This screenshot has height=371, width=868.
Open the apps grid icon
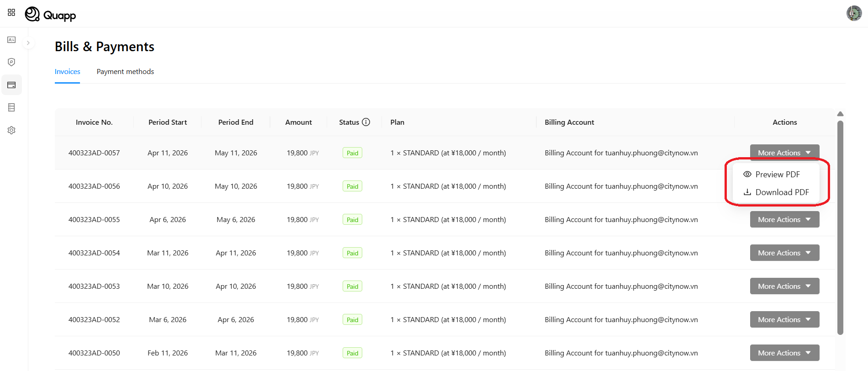pyautogui.click(x=11, y=12)
